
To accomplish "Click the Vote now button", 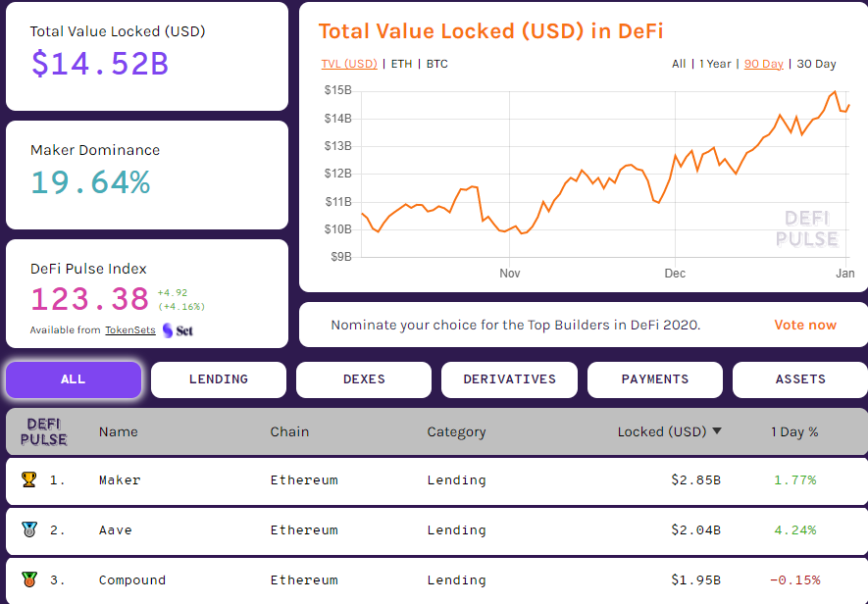I will tap(804, 324).
